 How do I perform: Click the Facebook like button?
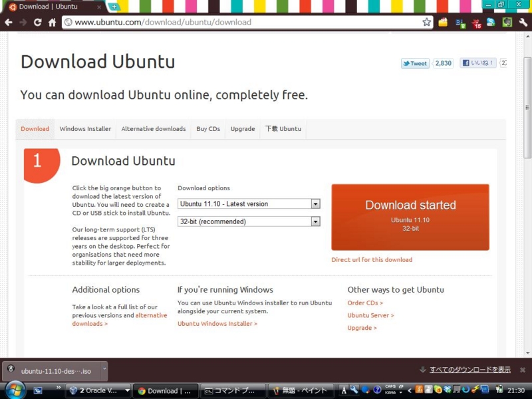[x=478, y=63]
